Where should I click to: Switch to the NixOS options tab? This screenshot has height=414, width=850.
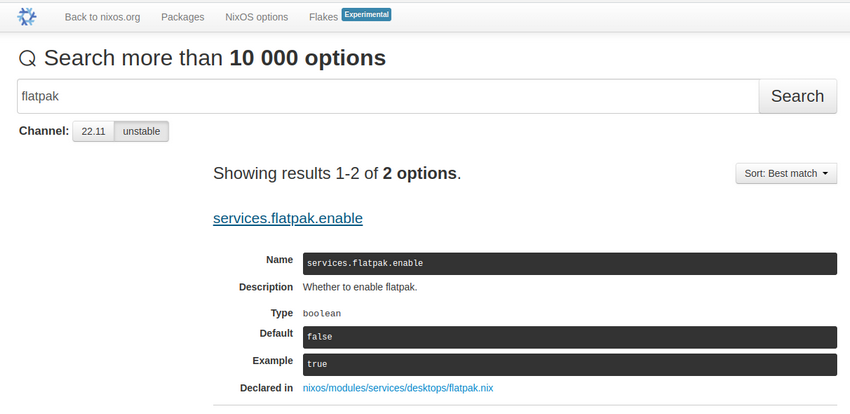point(256,17)
